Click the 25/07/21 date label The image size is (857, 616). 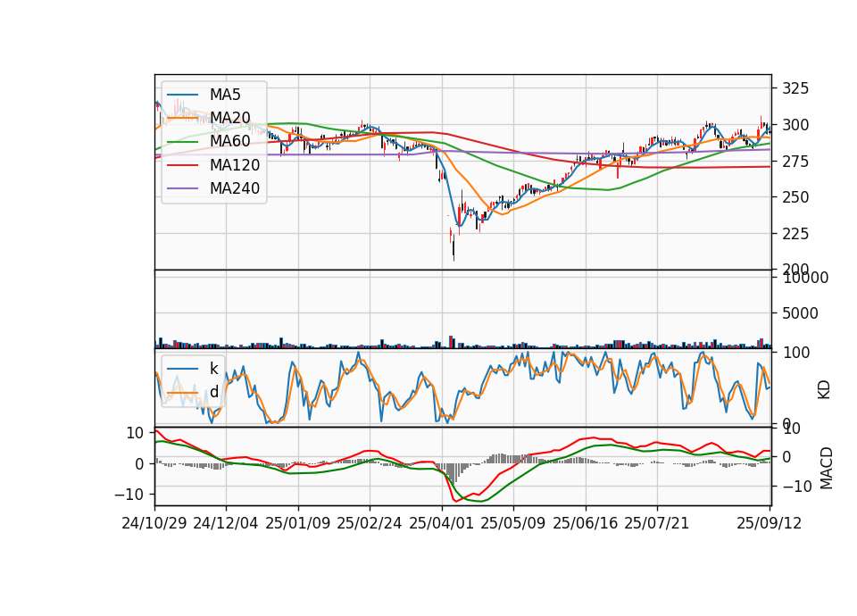click(657, 523)
